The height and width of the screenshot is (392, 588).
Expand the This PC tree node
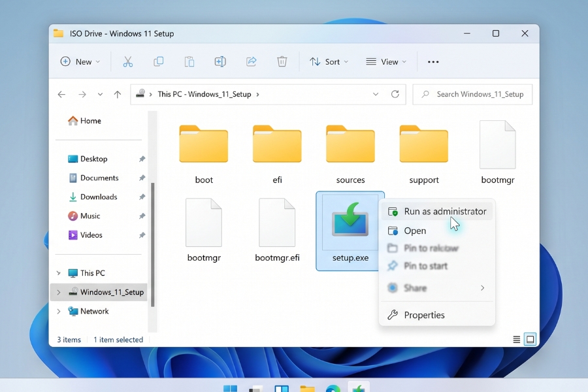[x=59, y=273]
